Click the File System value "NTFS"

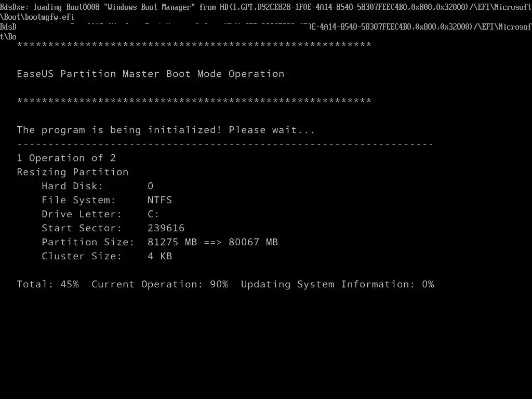point(160,200)
